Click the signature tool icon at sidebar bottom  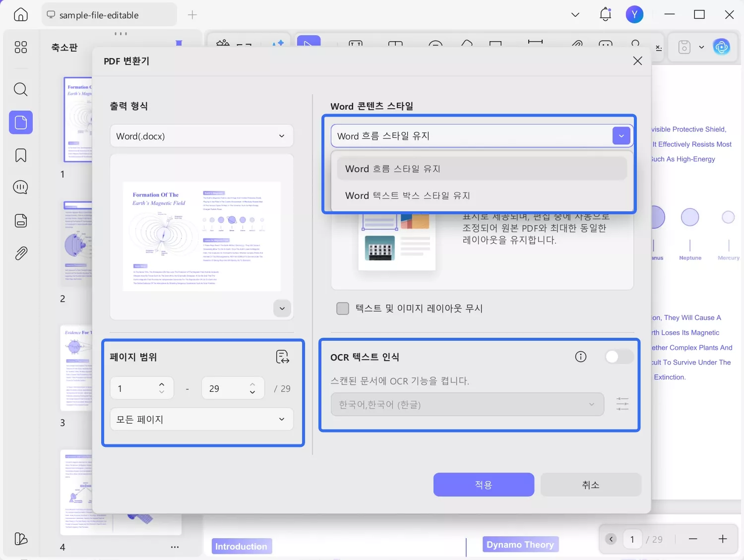pos(20,539)
